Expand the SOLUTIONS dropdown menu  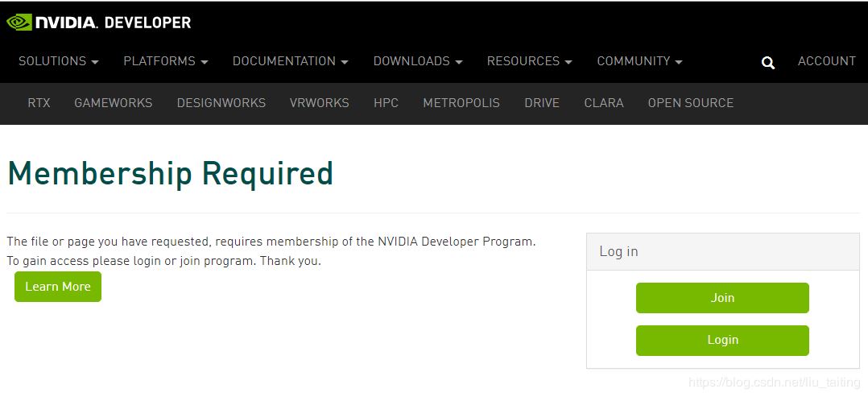coord(59,61)
